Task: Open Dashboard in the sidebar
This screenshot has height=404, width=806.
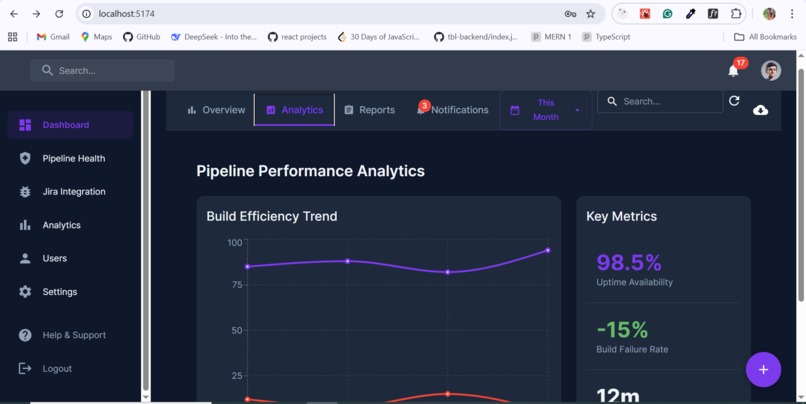Action: tap(70, 125)
